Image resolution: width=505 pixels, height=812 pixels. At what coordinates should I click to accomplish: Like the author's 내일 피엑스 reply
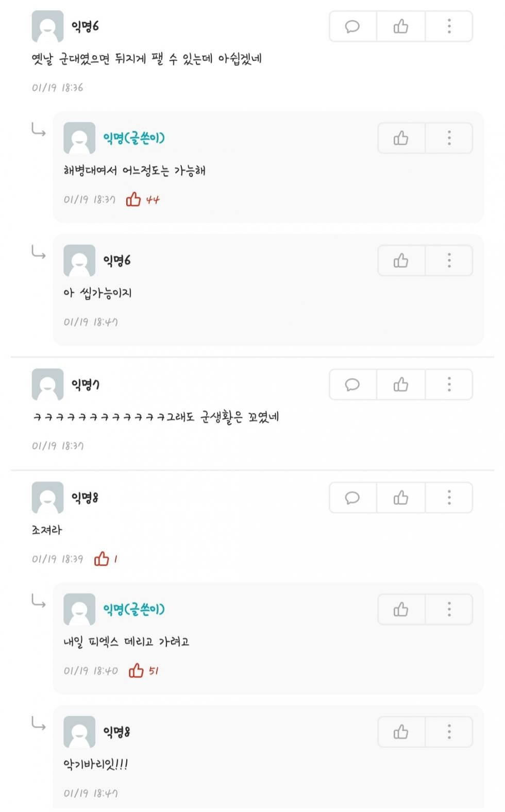[401, 610]
